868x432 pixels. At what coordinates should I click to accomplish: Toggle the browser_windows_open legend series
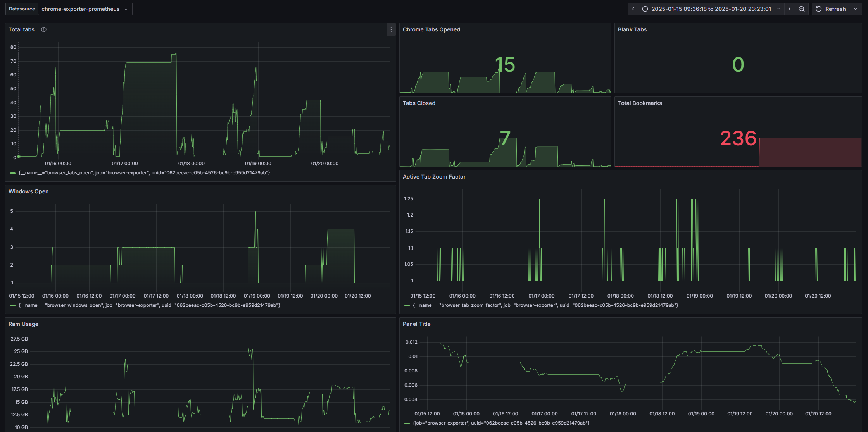click(x=149, y=305)
